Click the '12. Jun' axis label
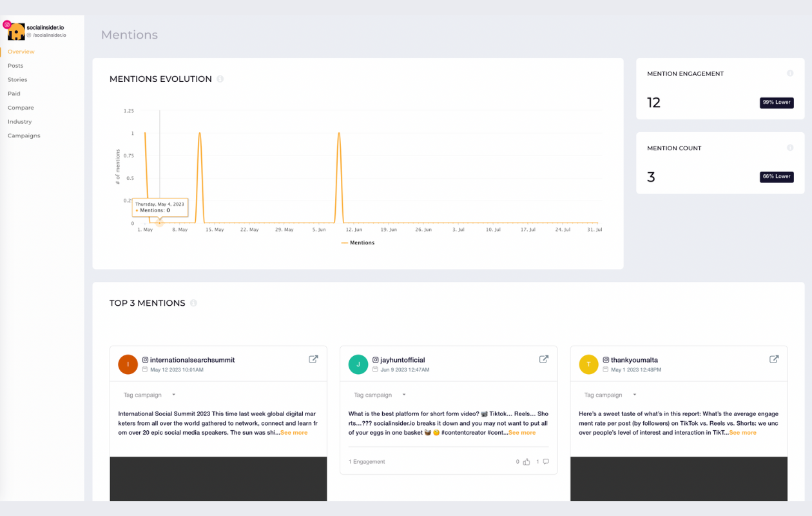The width and height of the screenshot is (812, 516). pyautogui.click(x=354, y=230)
